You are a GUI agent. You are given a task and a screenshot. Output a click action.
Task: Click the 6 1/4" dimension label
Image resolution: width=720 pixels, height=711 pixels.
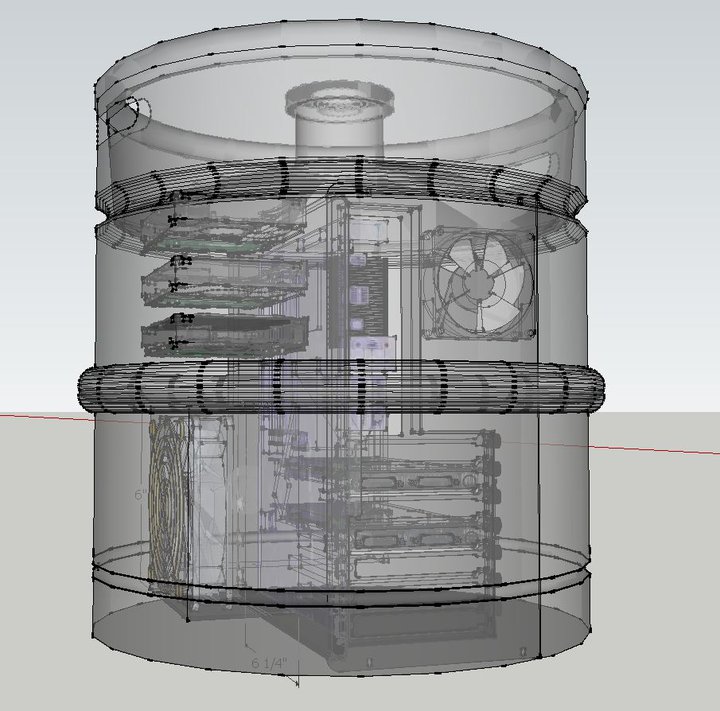[269, 663]
